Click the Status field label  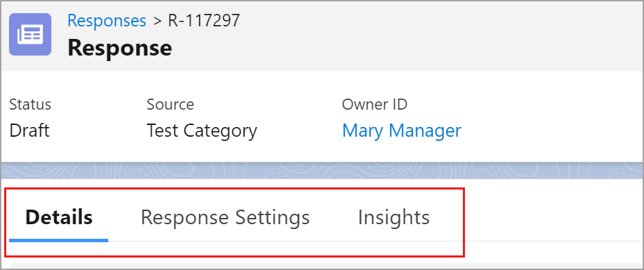tap(31, 104)
